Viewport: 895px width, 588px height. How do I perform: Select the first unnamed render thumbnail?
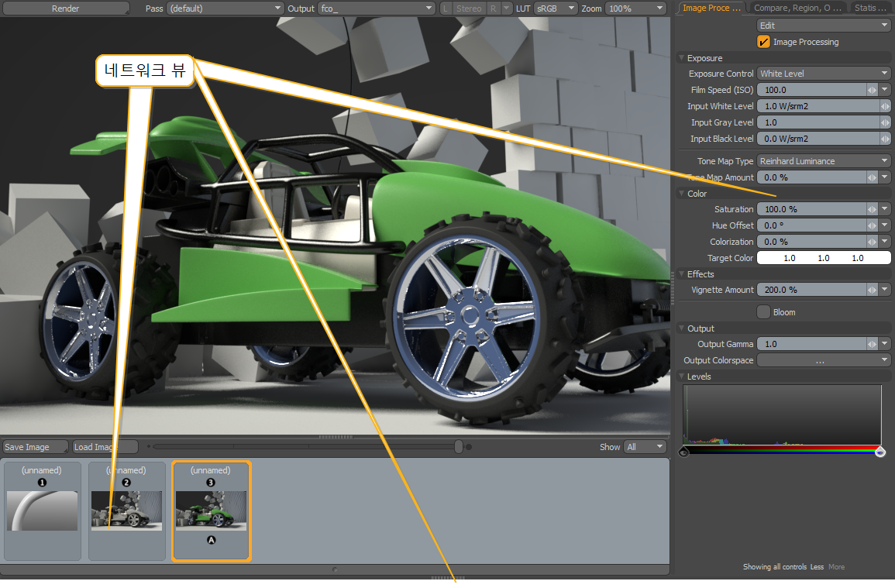coord(43,510)
